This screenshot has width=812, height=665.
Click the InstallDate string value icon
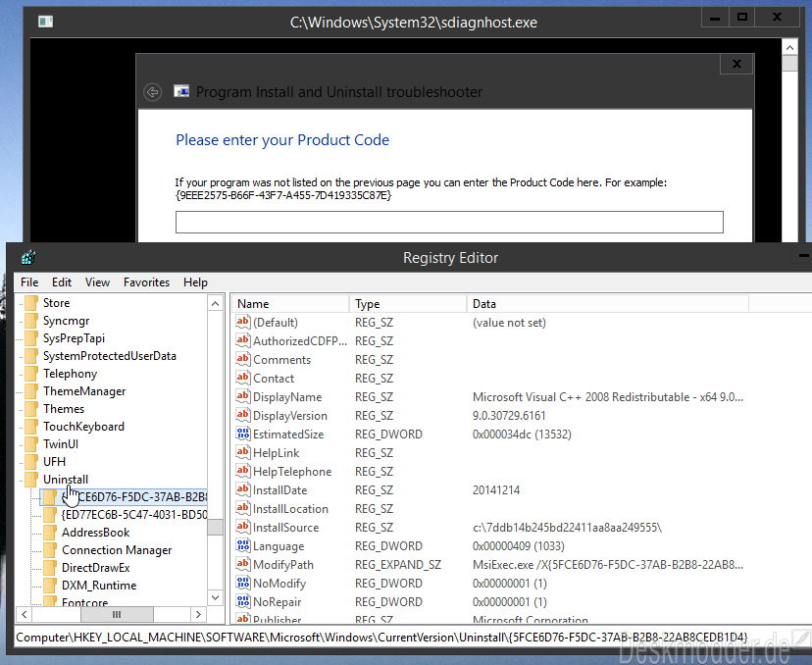coord(243,490)
